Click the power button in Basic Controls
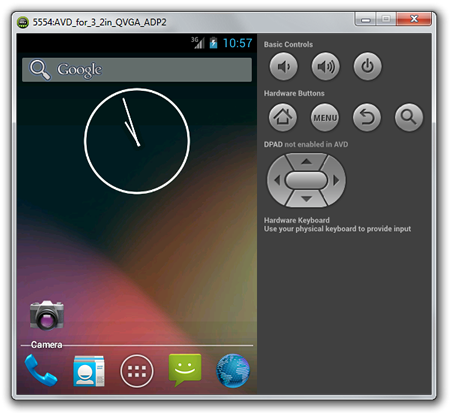 367,66
